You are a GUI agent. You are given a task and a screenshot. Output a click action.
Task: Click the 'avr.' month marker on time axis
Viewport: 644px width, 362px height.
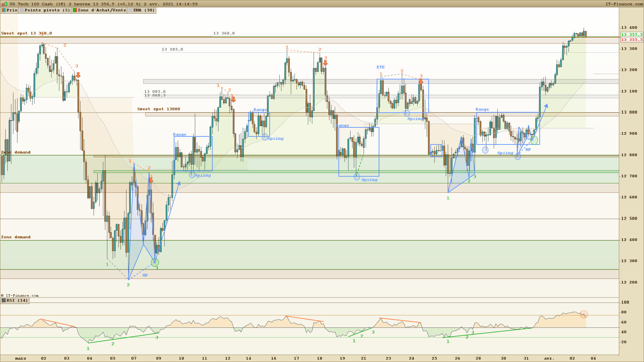click(549, 358)
